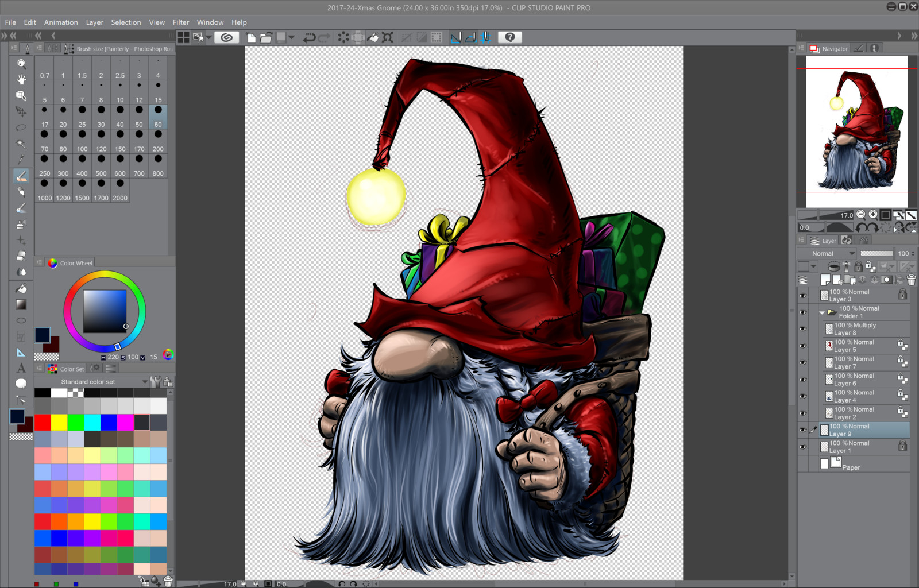Select the Gradient tool
Image resolution: width=919 pixels, height=588 pixels.
pos(21,304)
